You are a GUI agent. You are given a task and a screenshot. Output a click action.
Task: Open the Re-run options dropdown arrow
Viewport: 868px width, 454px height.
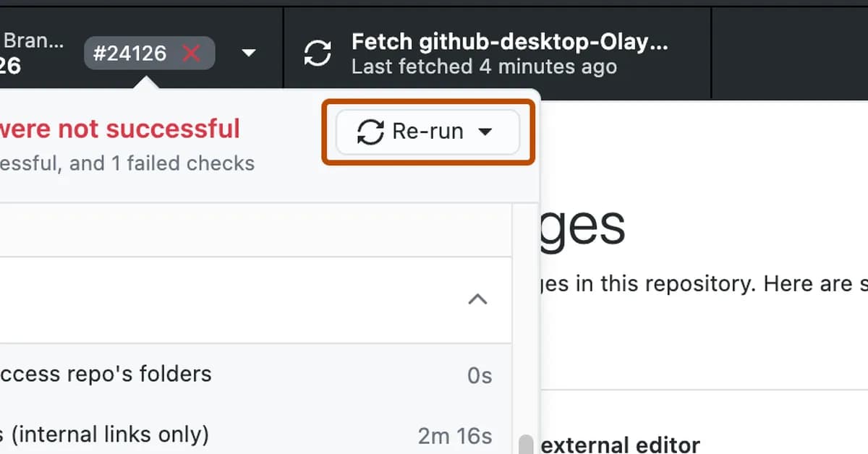pos(487,132)
